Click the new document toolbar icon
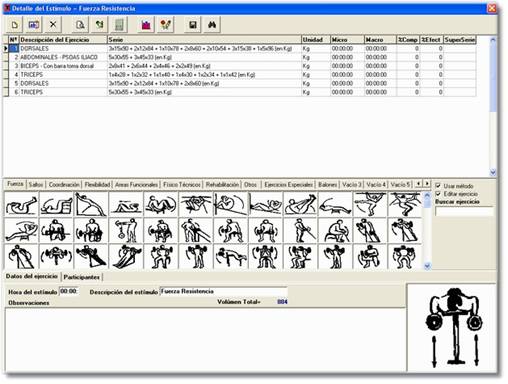The image size is (508, 384). click(14, 25)
